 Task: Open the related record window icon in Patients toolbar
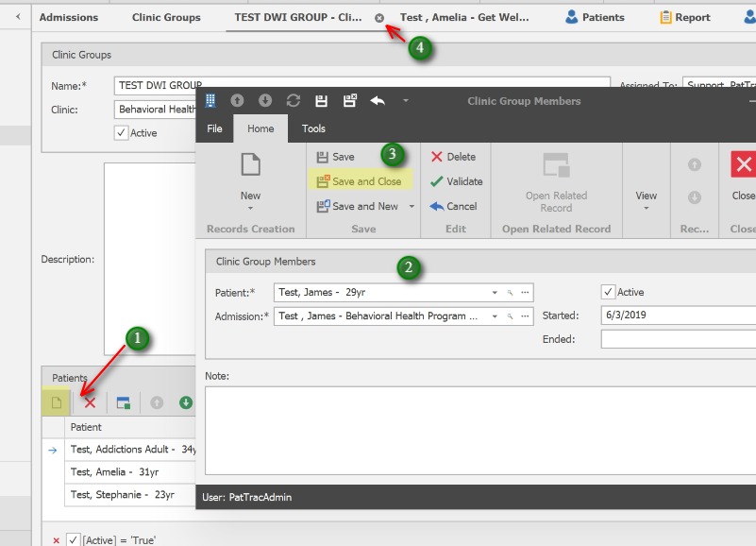(x=123, y=402)
